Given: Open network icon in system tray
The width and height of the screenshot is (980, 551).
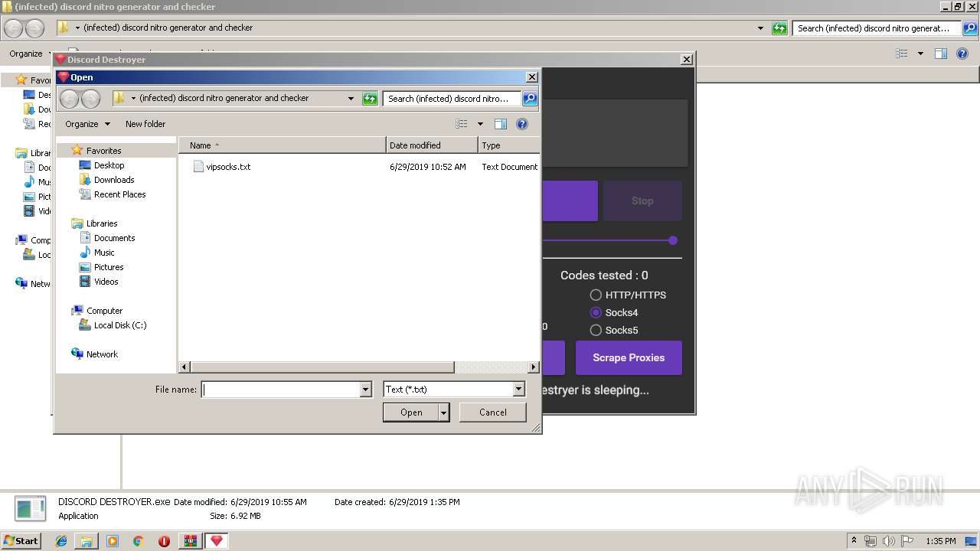Looking at the screenshot, I should click(871, 541).
